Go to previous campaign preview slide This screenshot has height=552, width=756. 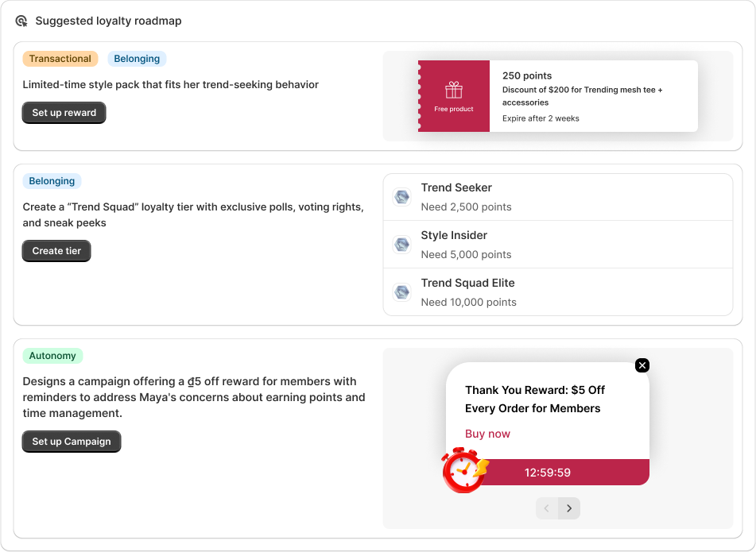[x=547, y=508]
